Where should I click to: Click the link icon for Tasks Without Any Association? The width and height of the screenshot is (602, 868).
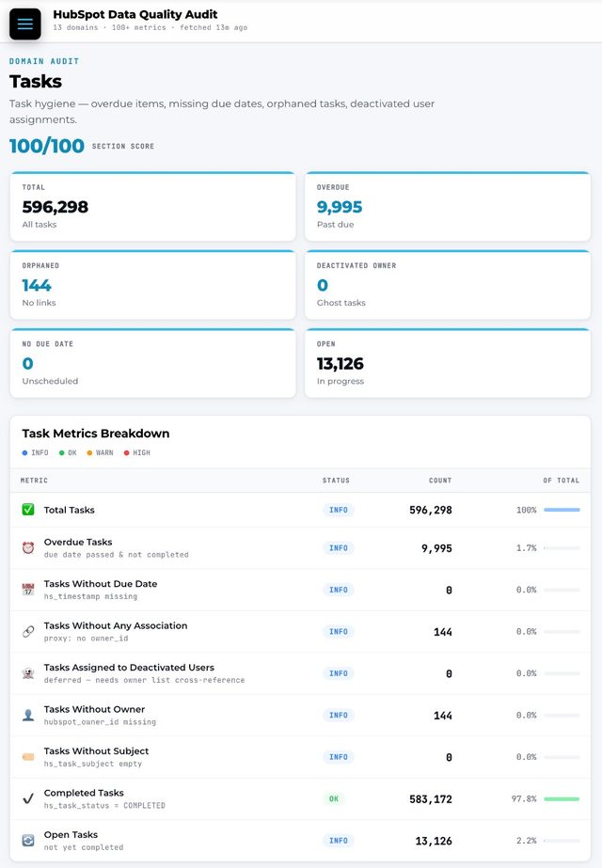[28, 632]
